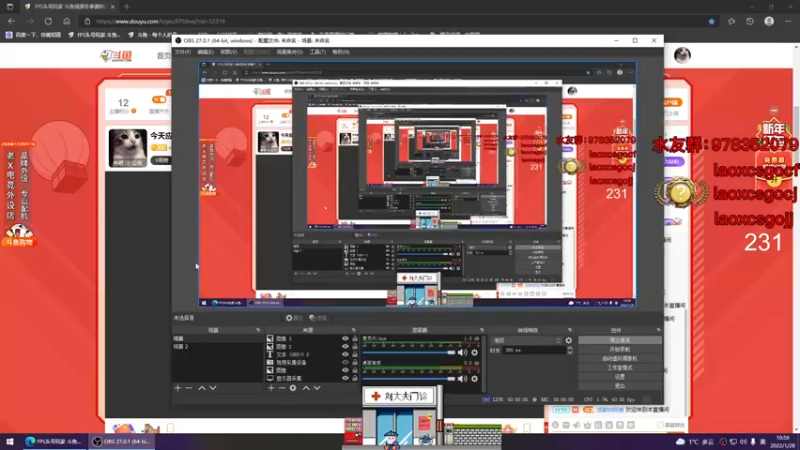Open a new browser tab
The height and width of the screenshot is (450, 800).
pyautogui.click(x=127, y=7)
